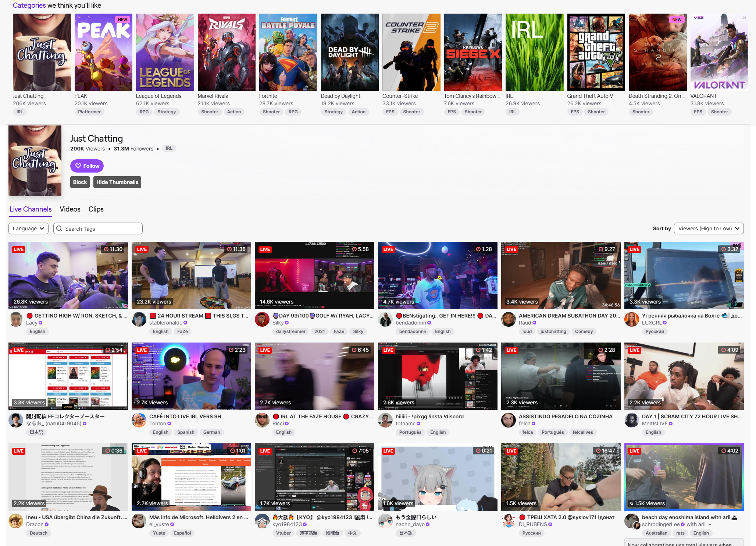The image size is (756, 546).
Task: Open bendadonnn's channel avatar
Action: [x=385, y=319]
